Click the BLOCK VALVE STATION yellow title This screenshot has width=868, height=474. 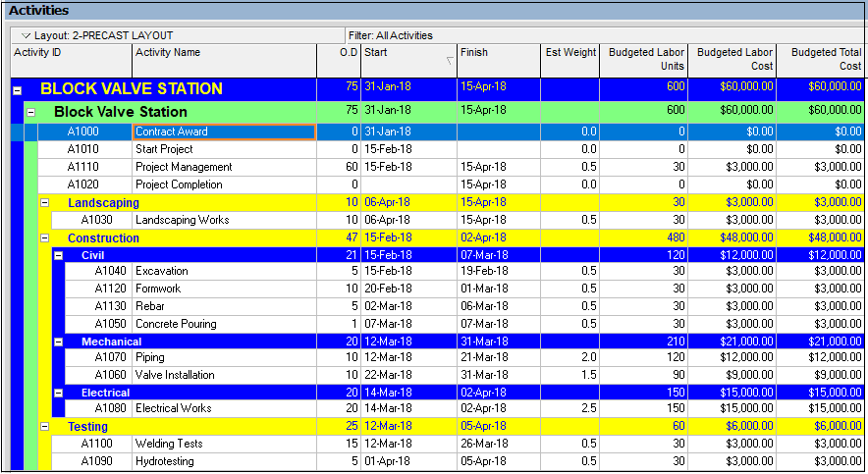click(x=132, y=89)
